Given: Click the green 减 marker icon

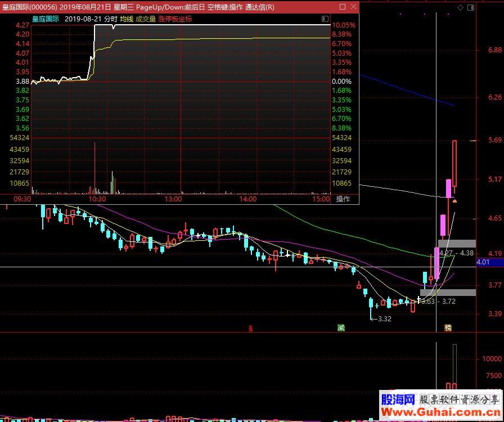Looking at the screenshot, I should (x=341, y=327).
